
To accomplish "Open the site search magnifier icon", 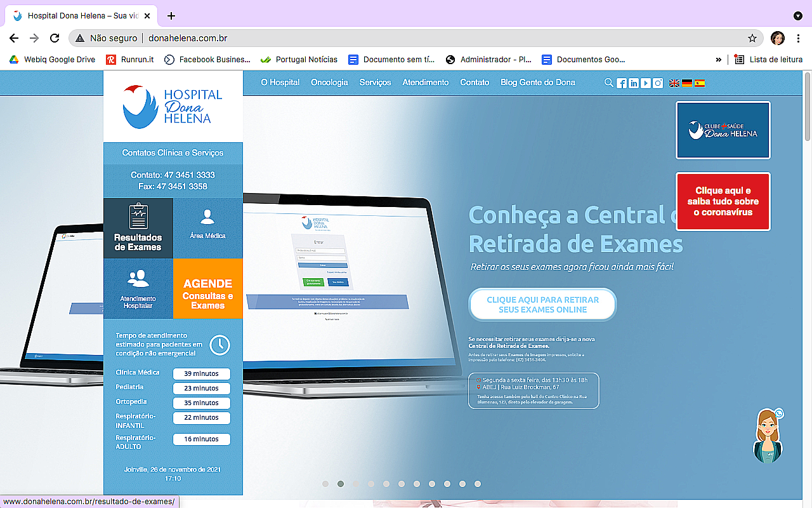I will 609,83.
